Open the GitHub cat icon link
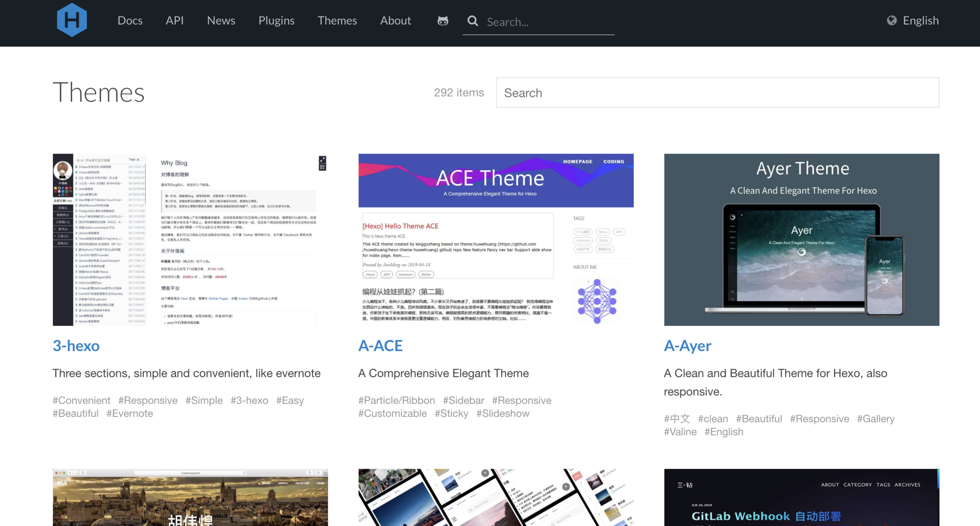 point(443,21)
